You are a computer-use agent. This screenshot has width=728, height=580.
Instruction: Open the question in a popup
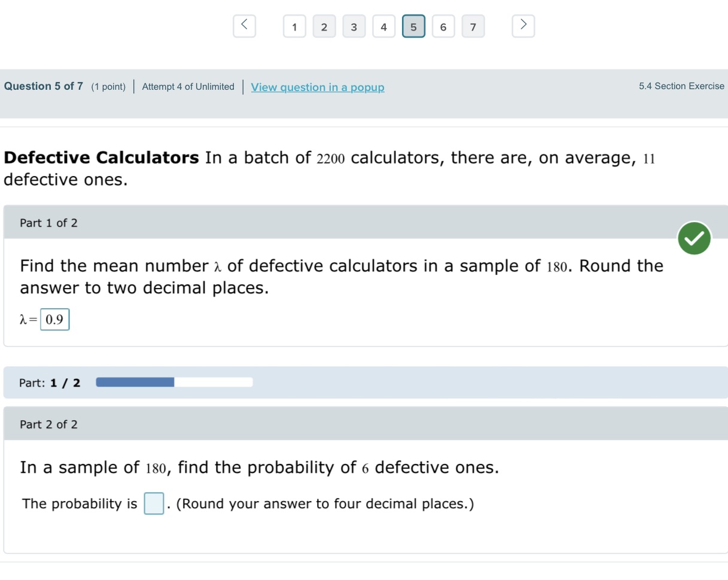point(318,87)
